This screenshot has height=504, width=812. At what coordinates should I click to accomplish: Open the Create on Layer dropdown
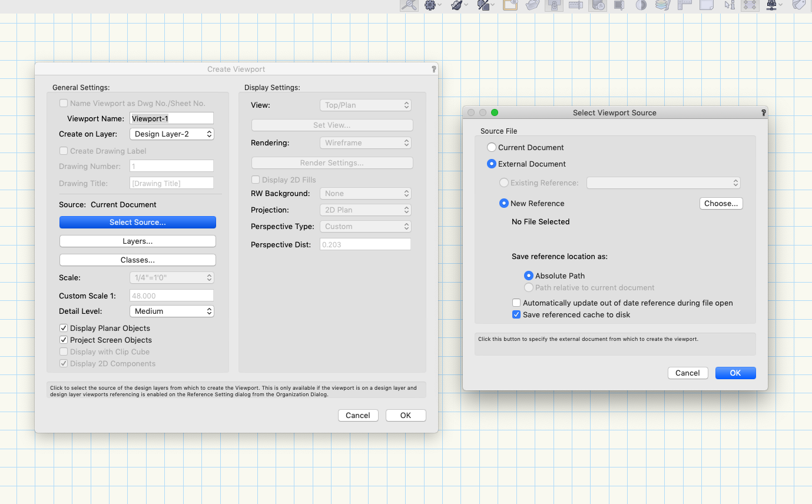click(171, 134)
